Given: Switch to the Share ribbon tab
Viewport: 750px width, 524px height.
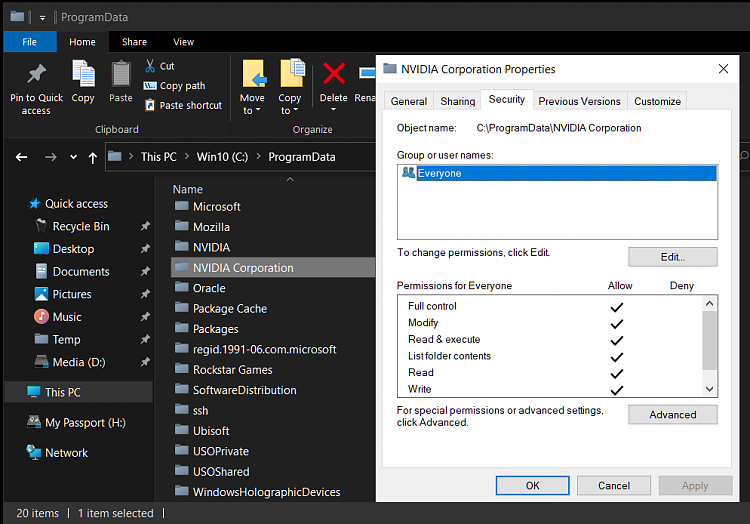Looking at the screenshot, I should [134, 42].
